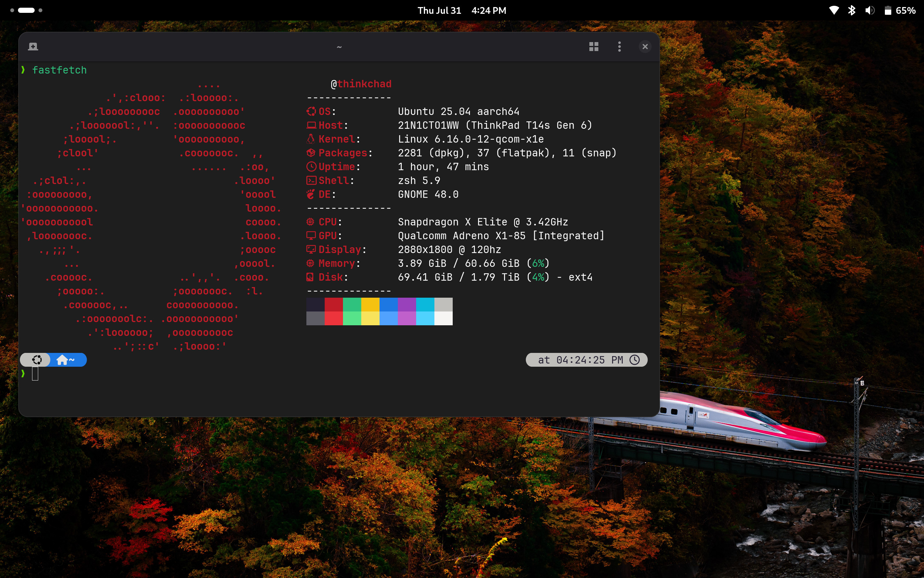Click the dark yellow color block

(370, 305)
